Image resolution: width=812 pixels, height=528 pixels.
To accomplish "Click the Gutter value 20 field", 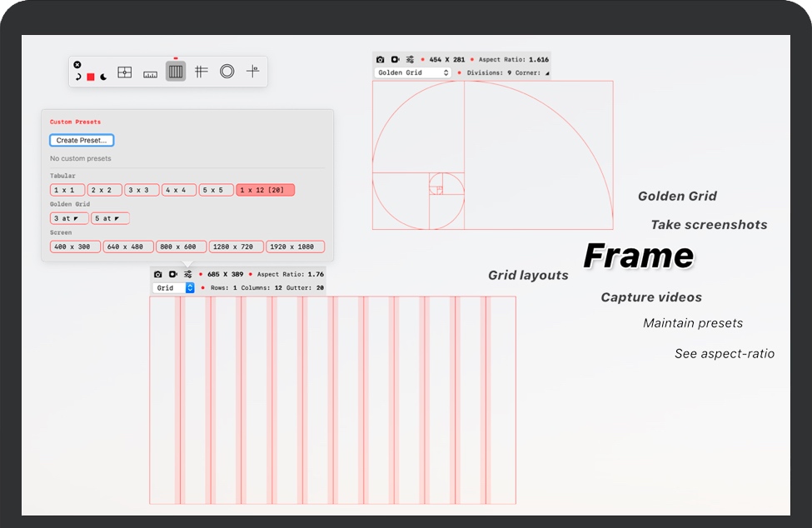I will coord(320,288).
